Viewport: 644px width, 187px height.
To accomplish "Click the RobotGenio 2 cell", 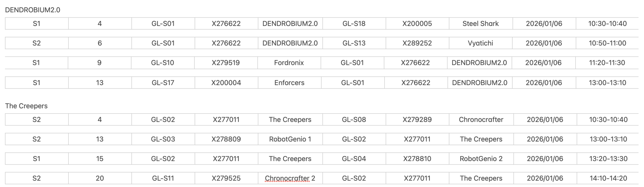I will pos(481,159).
